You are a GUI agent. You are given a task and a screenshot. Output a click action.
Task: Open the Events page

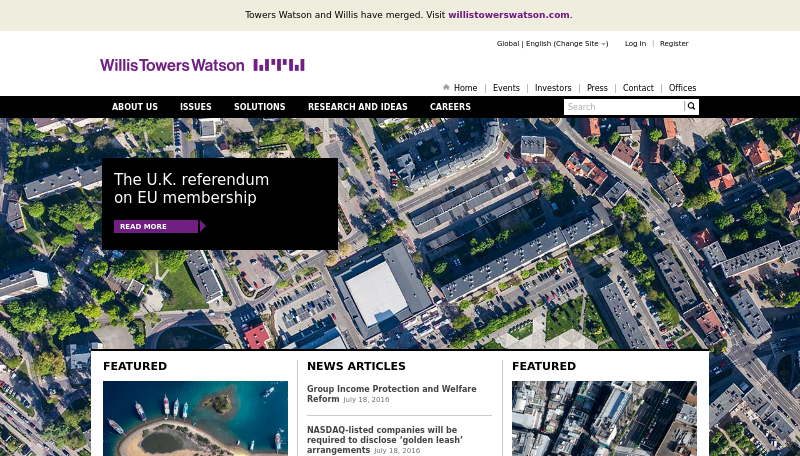coord(506,88)
